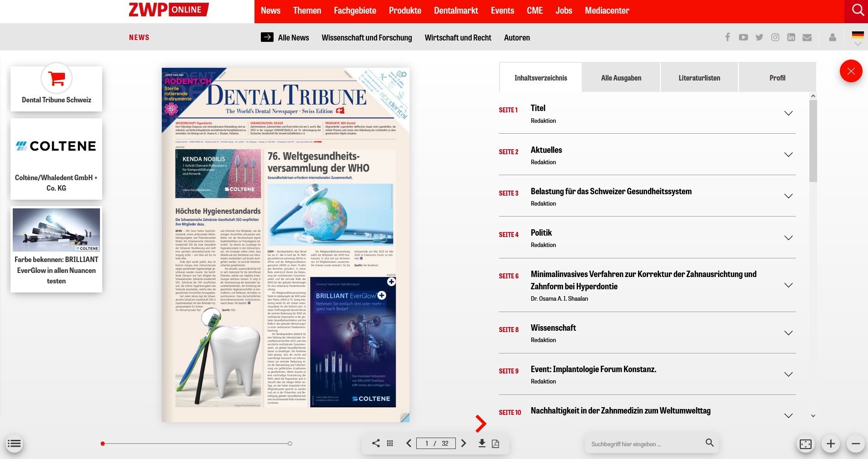Open the LinkedIn profile icon

point(791,37)
